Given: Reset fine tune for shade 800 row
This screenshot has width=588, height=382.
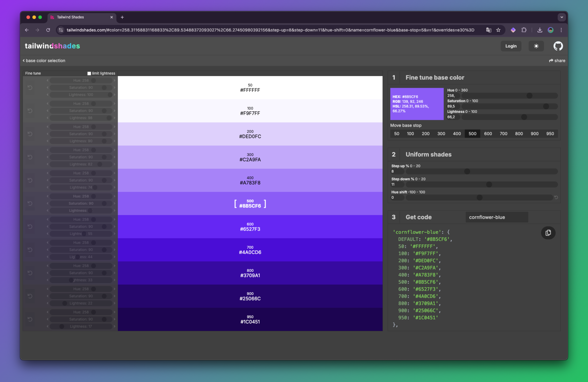Looking at the screenshot, I should 30,273.
